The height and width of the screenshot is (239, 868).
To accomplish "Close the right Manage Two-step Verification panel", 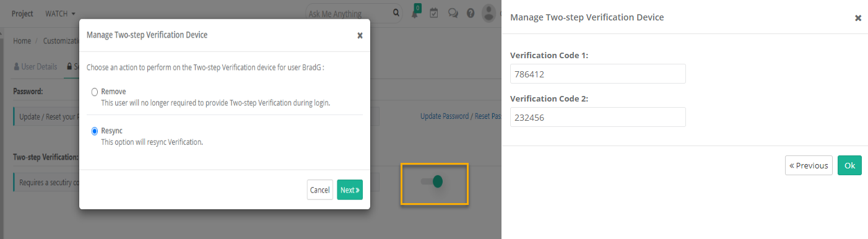I will (x=858, y=18).
